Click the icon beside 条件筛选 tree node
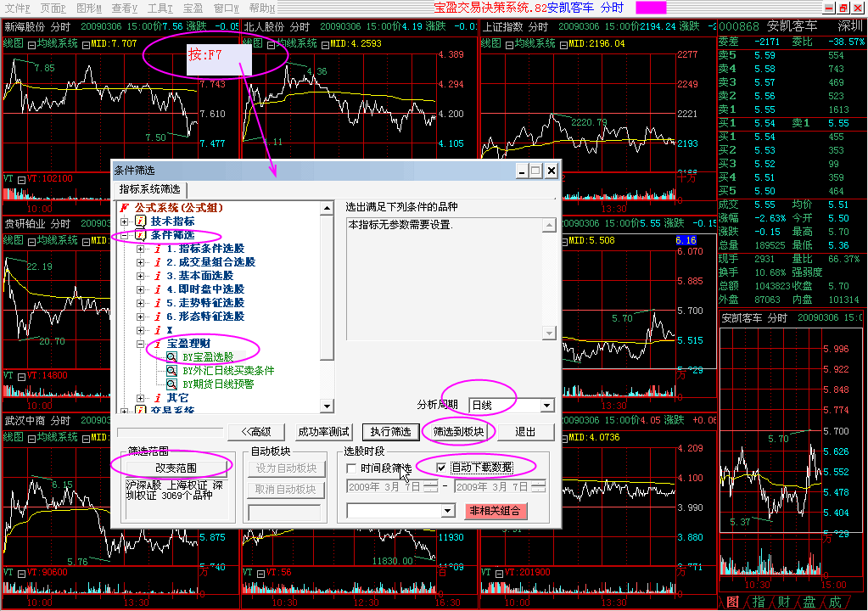 click(141, 235)
